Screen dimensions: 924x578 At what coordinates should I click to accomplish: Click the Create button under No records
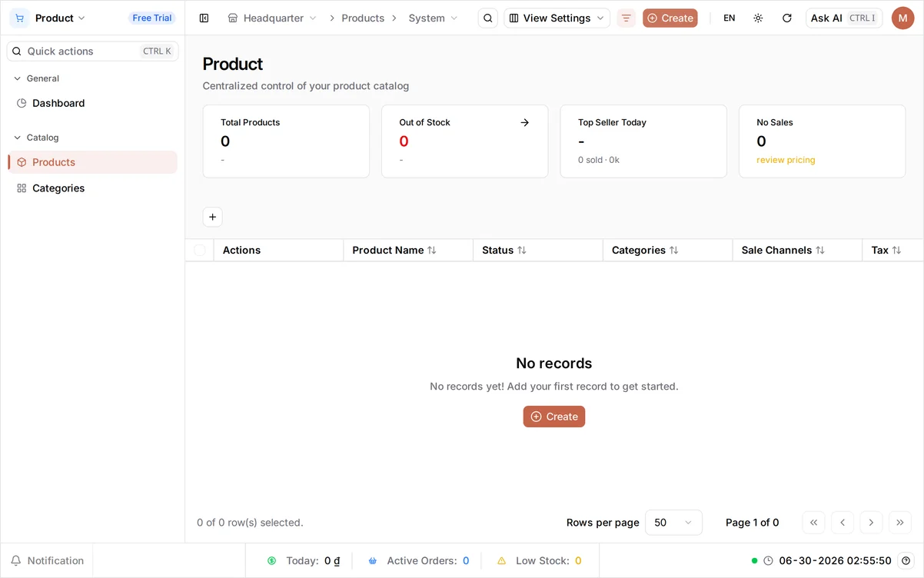[554, 417]
